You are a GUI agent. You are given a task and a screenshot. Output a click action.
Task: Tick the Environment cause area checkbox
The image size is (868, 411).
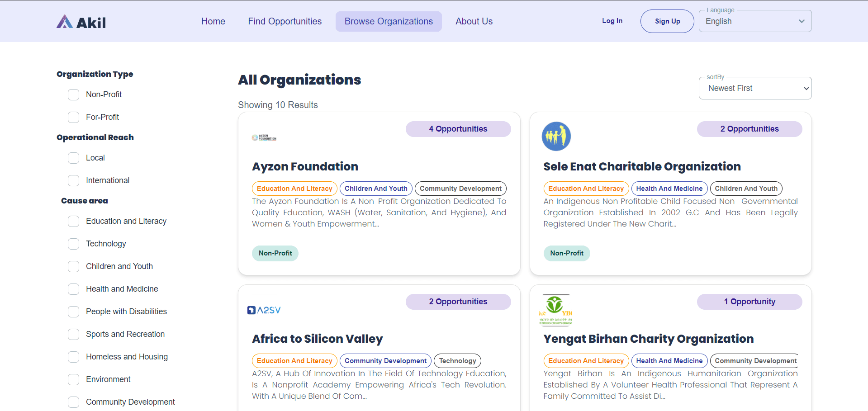pyautogui.click(x=74, y=379)
